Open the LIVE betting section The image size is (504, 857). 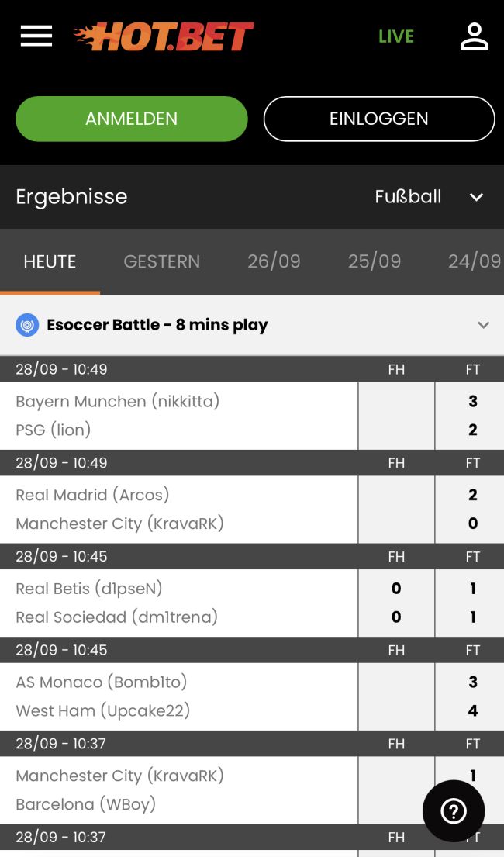point(395,36)
